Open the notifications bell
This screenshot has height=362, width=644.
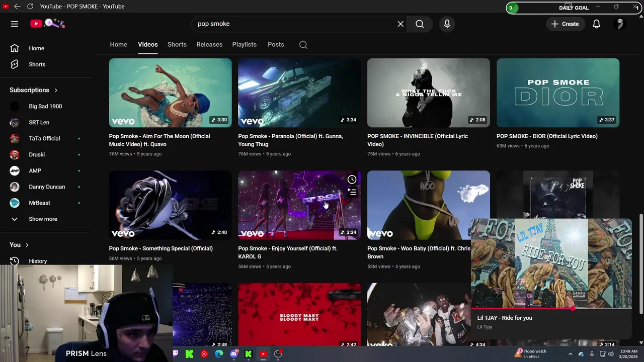click(596, 24)
